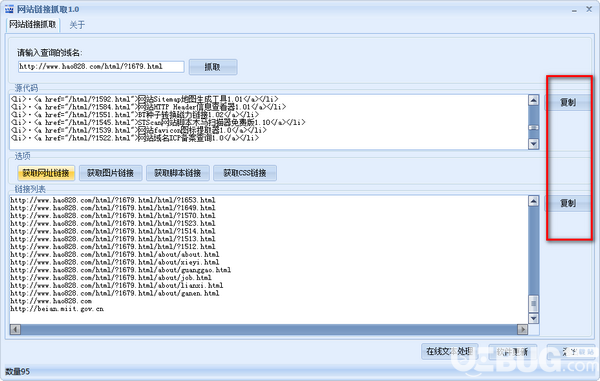Select the 获取网址链接 option button
600x381 pixels.
[x=46, y=173]
